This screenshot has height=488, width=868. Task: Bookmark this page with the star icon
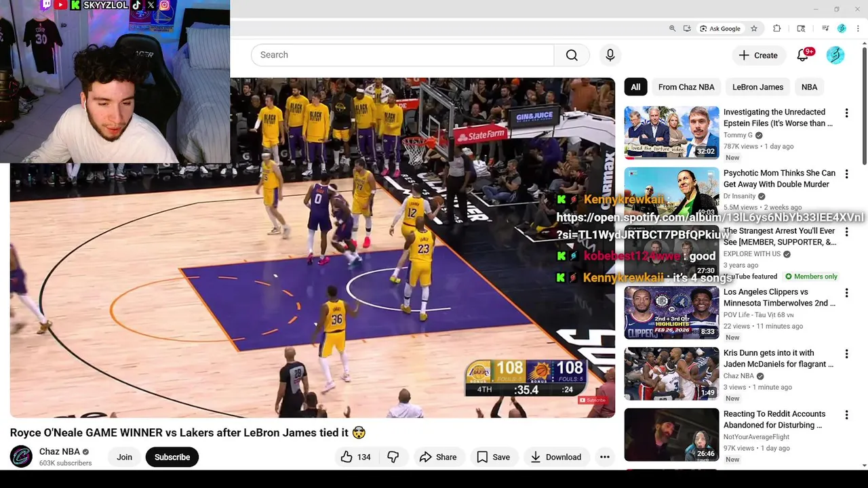[753, 28]
